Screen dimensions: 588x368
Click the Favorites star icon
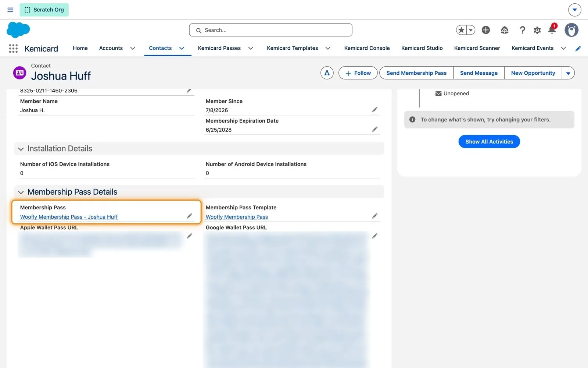tap(461, 30)
